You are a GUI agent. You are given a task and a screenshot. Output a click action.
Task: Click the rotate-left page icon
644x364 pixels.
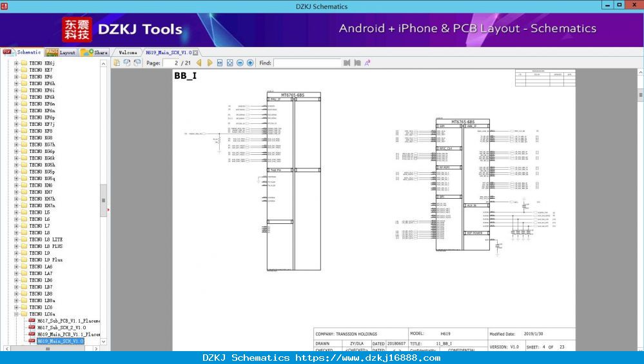(127, 63)
